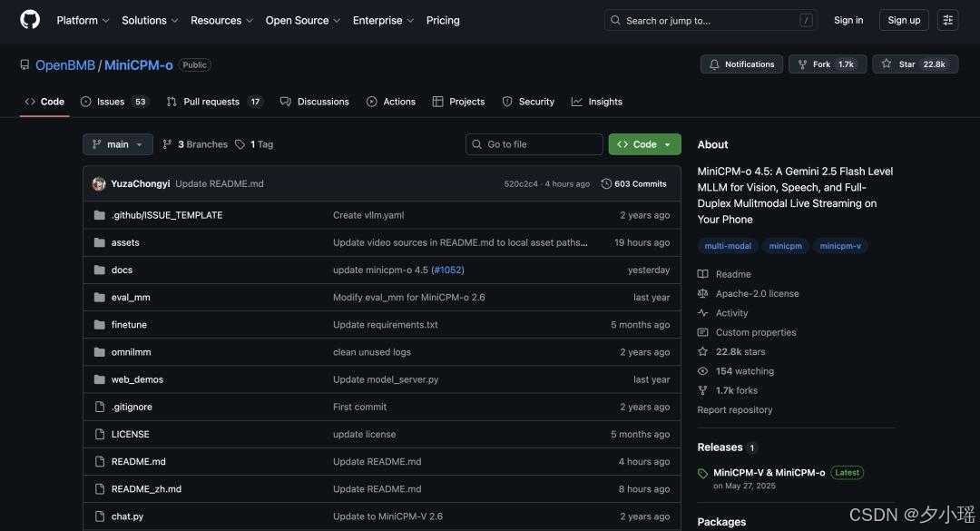Image resolution: width=980 pixels, height=531 pixels.
Task: Click the book icon beside Readme
Action: pyautogui.click(x=703, y=274)
